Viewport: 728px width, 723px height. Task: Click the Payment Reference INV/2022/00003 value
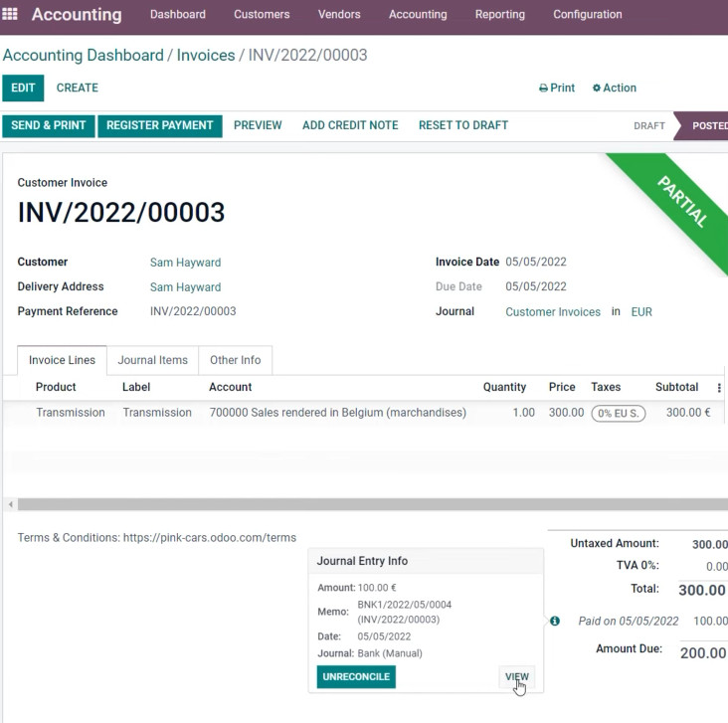(193, 311)
